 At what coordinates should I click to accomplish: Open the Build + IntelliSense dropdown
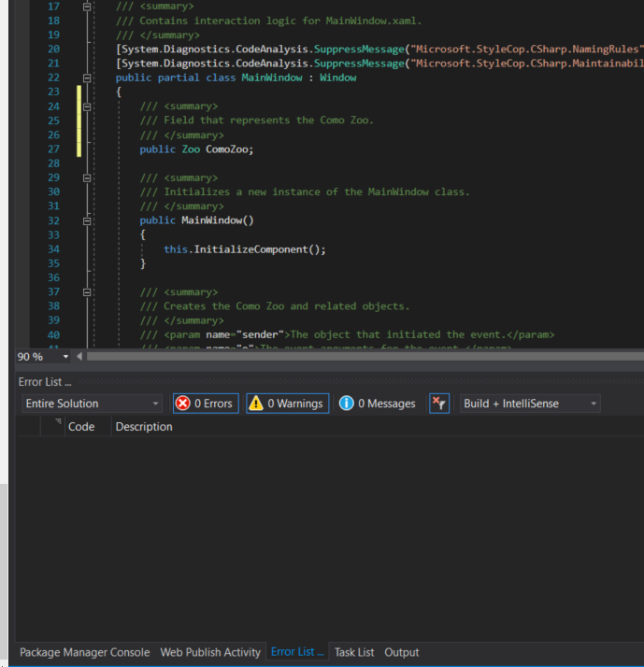click(530, 404)
